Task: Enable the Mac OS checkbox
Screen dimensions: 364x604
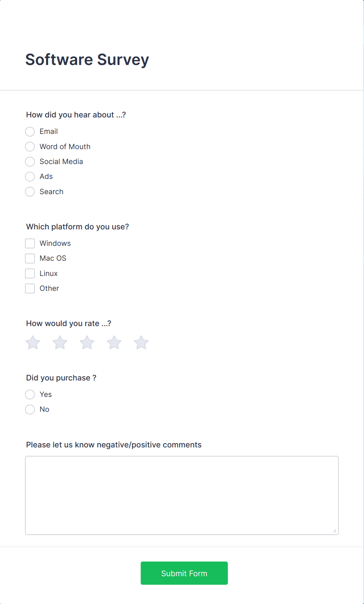Action: (30, 258)
